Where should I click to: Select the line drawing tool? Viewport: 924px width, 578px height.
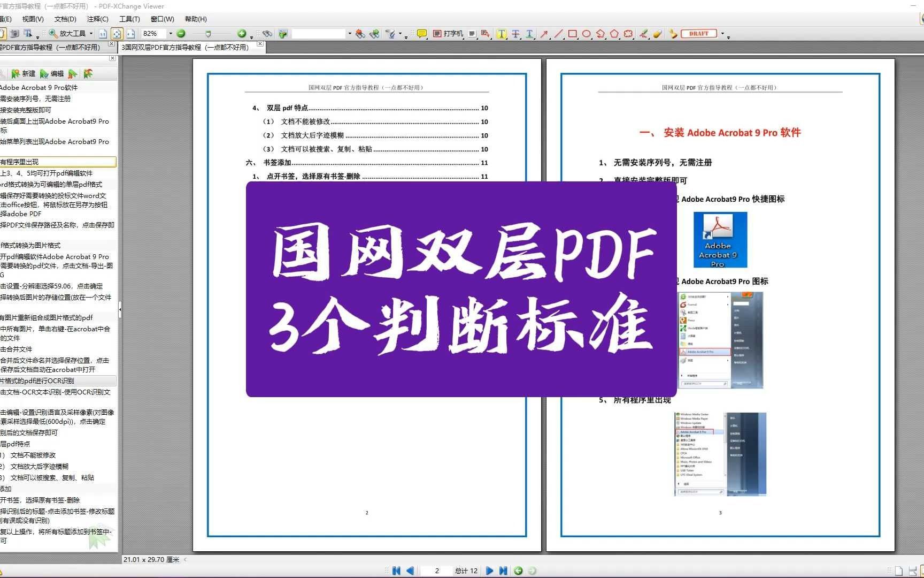pos(558,34)
